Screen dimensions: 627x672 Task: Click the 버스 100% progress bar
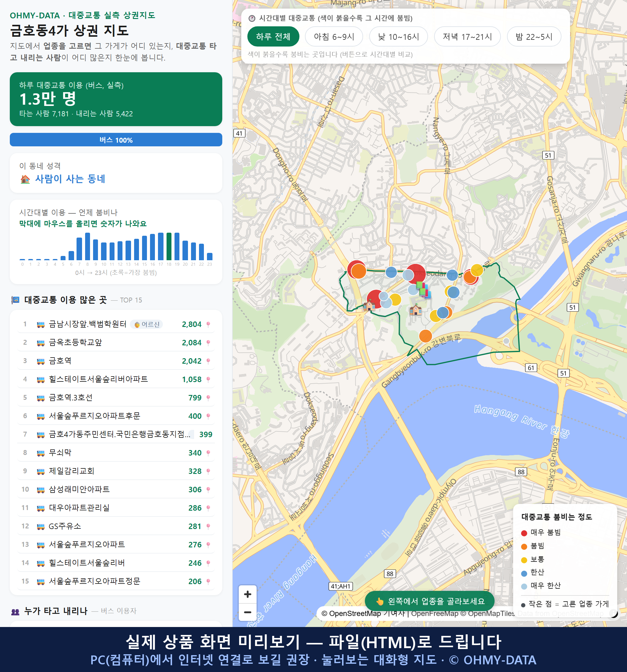(x=116, y=140)
